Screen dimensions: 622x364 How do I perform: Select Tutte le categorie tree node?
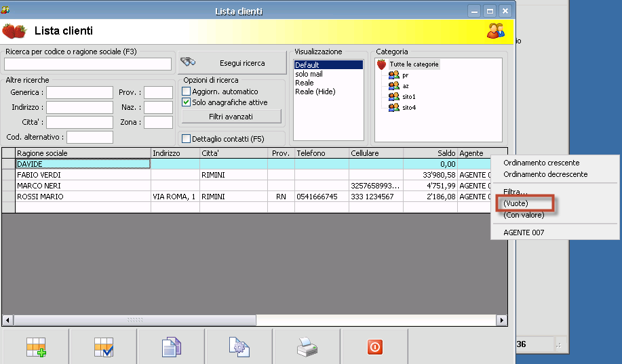click(414, 64)
